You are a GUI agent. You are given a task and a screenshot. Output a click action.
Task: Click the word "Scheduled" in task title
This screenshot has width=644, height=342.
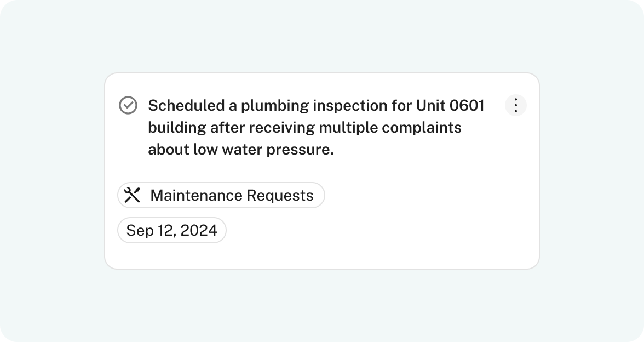coord(186,106)
